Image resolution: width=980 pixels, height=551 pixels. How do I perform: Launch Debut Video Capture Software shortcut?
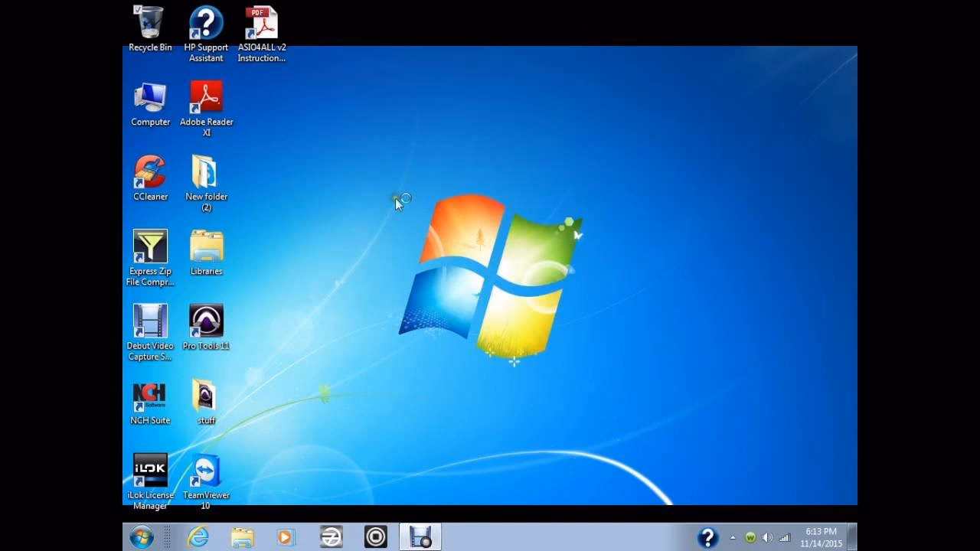click(x=150, y=333)
